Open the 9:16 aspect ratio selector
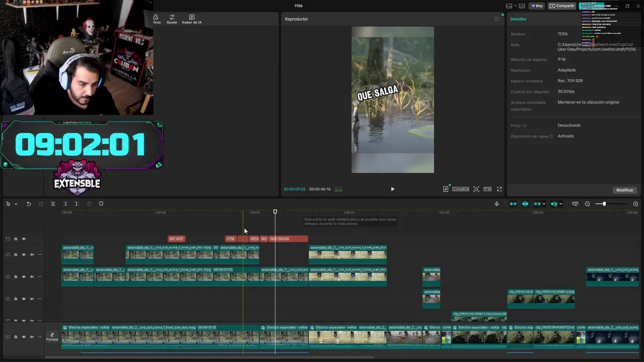644x362 pixels. point(488,189)
